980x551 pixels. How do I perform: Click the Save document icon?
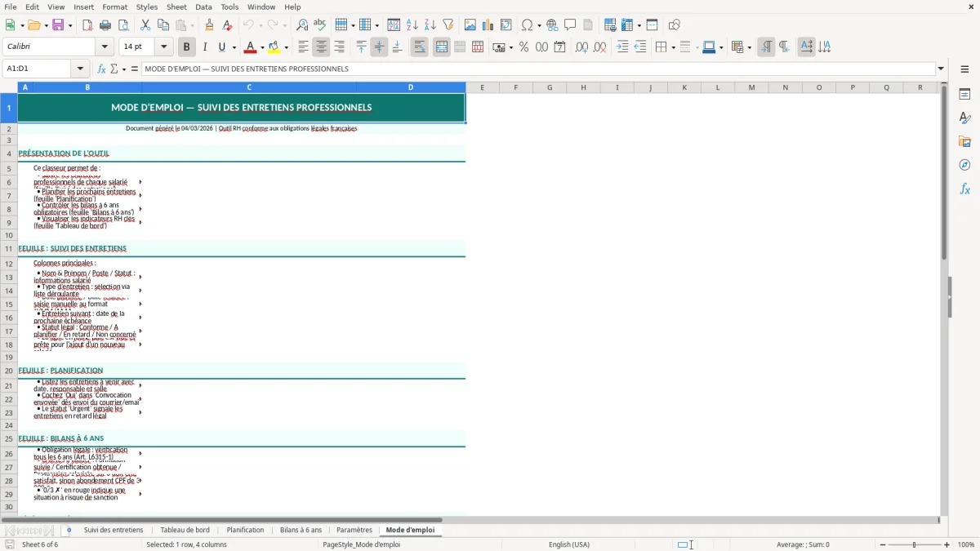(58, 25)
